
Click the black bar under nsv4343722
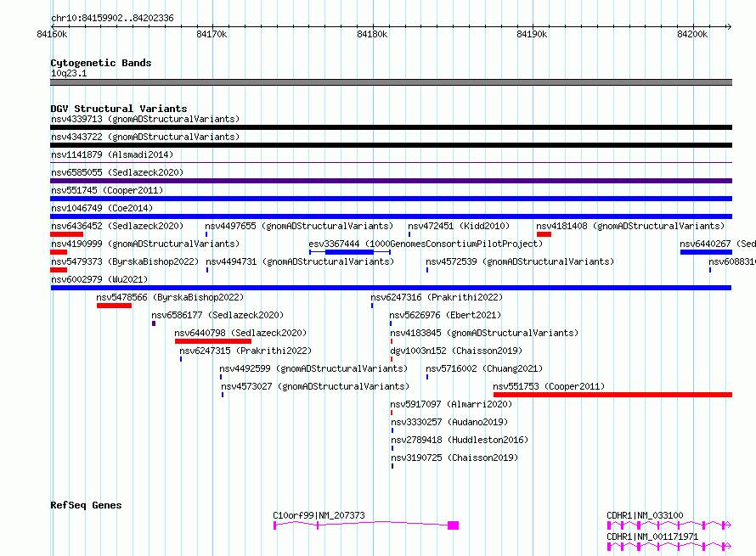pos(391,145)
